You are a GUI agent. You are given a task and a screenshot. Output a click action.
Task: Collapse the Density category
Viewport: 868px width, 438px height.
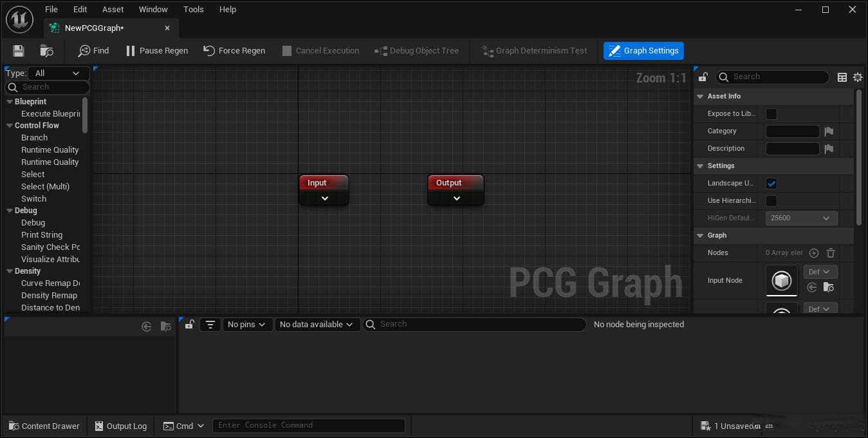coord(10,271)
